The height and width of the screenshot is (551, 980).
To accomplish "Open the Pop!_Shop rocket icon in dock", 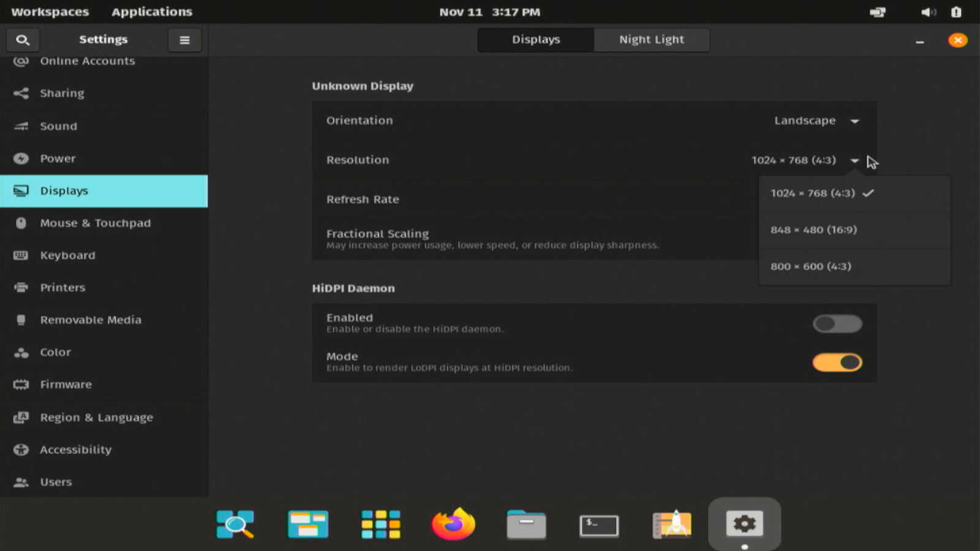I will click(x=672, y=524).
